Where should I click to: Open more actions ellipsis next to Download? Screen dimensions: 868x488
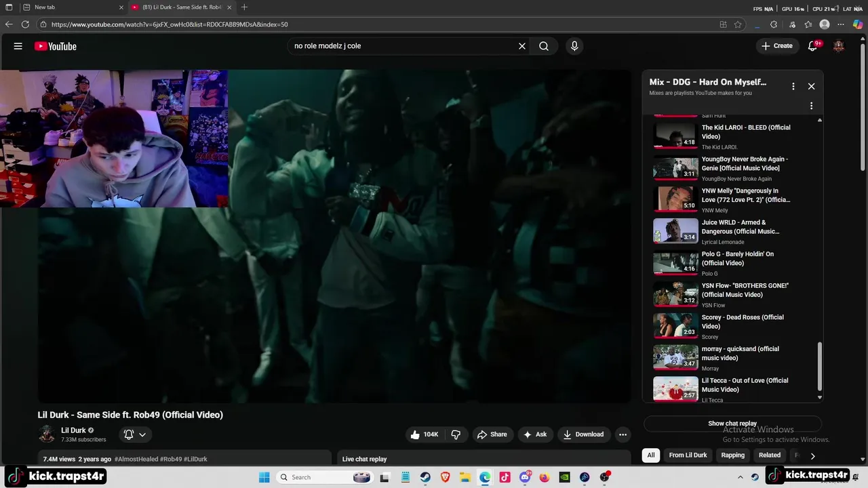pos(623,434)
